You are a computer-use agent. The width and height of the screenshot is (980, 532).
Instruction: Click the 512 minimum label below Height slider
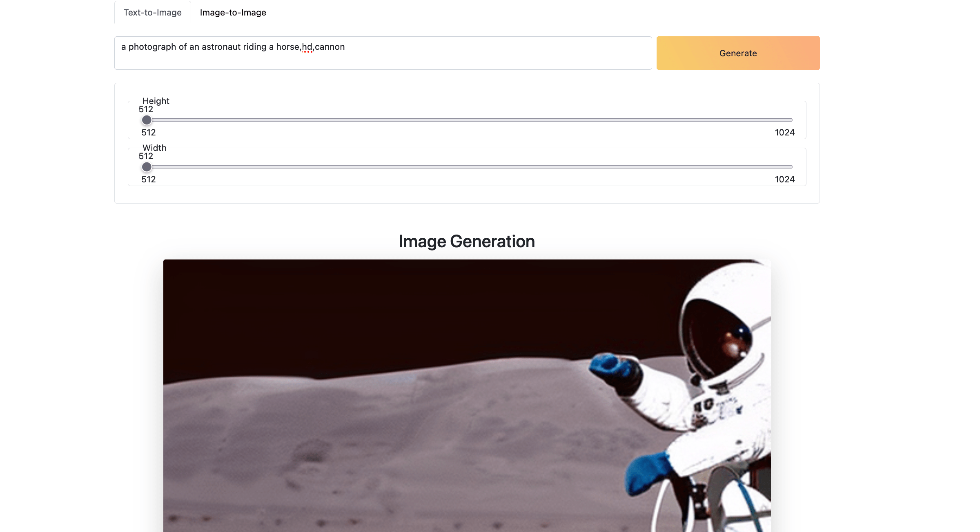(x=149, y=133)
